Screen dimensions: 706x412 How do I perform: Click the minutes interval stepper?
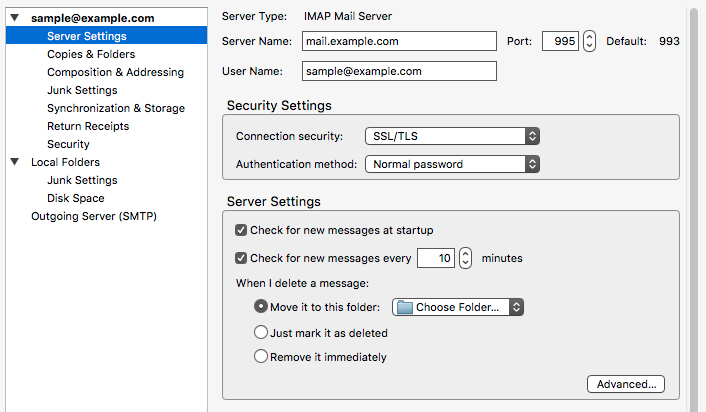[466, 258]
